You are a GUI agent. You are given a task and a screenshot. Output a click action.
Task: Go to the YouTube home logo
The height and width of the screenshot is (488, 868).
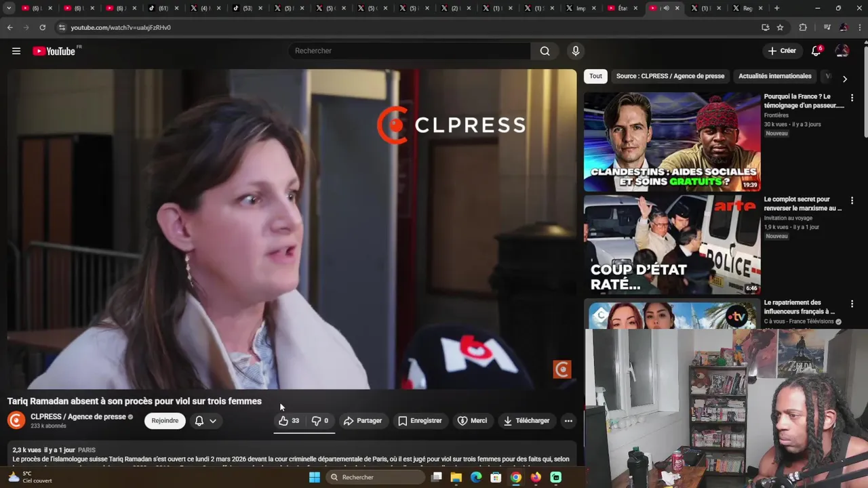(54, 51)
